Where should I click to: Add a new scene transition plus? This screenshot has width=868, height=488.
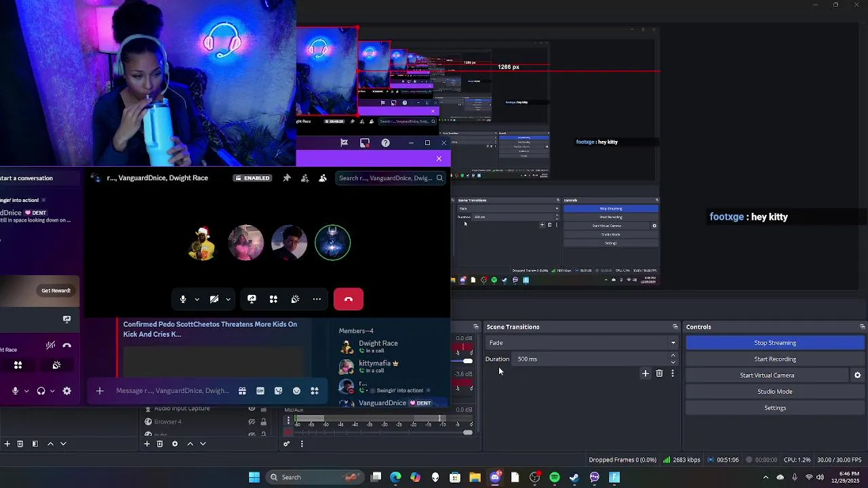point(646,373)
